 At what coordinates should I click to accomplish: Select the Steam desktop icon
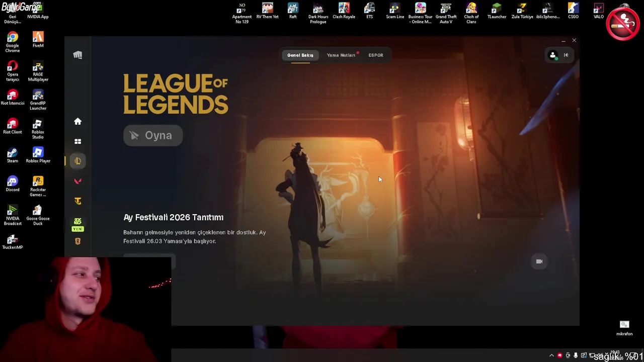[13, 155]
